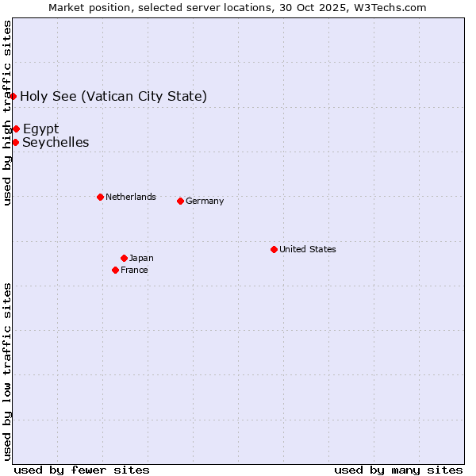476x476 pixels.
Task: Click the France label text
Action: click(x=134, y=271)
